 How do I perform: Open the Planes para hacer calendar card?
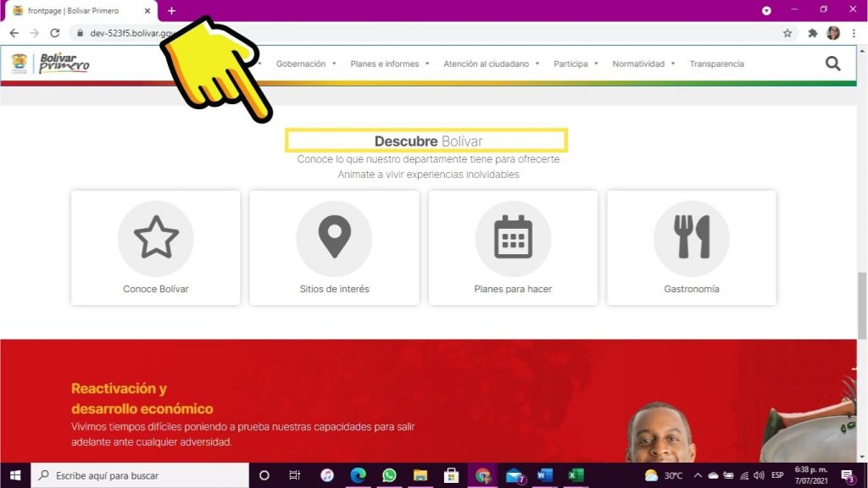pos(513,247)
